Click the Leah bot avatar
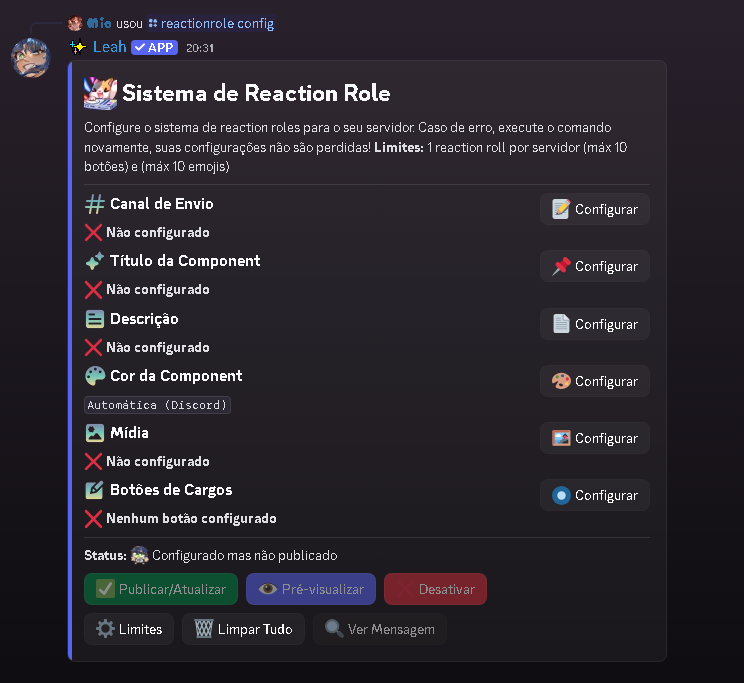744x683 pixels. pos(31,58)
